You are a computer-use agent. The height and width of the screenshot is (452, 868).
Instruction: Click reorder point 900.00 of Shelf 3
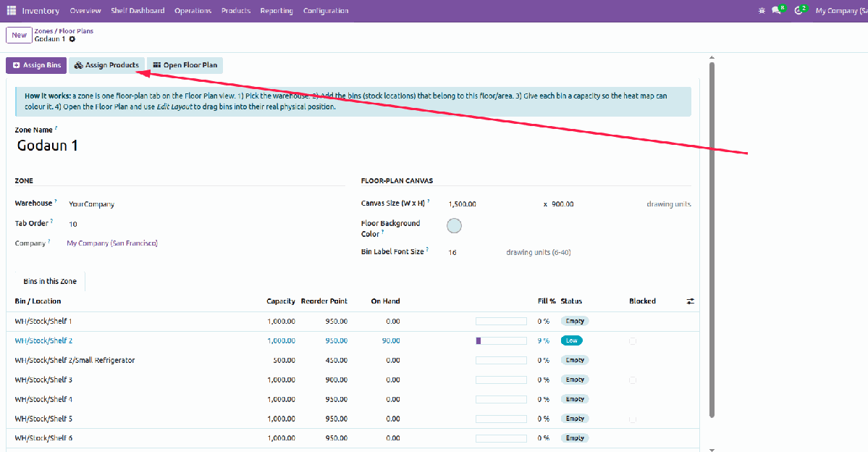click(x=336, y=380)
